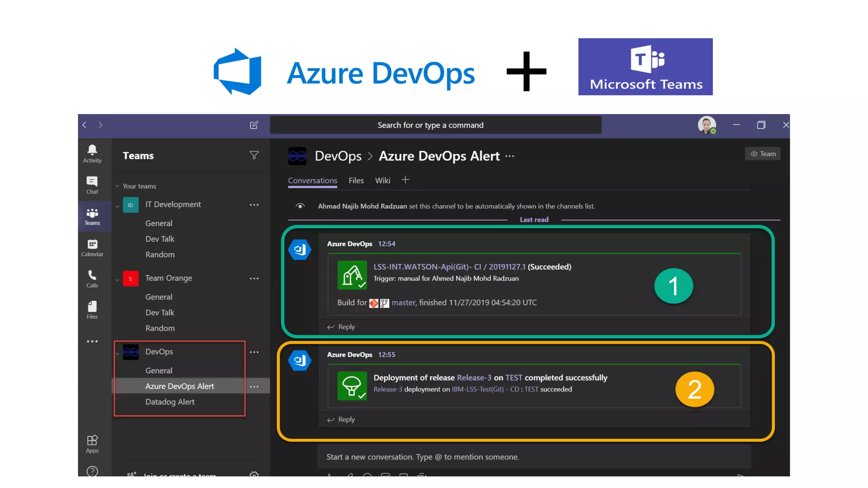
Task: Open the Calls phone icon
Action: [92, 279]
